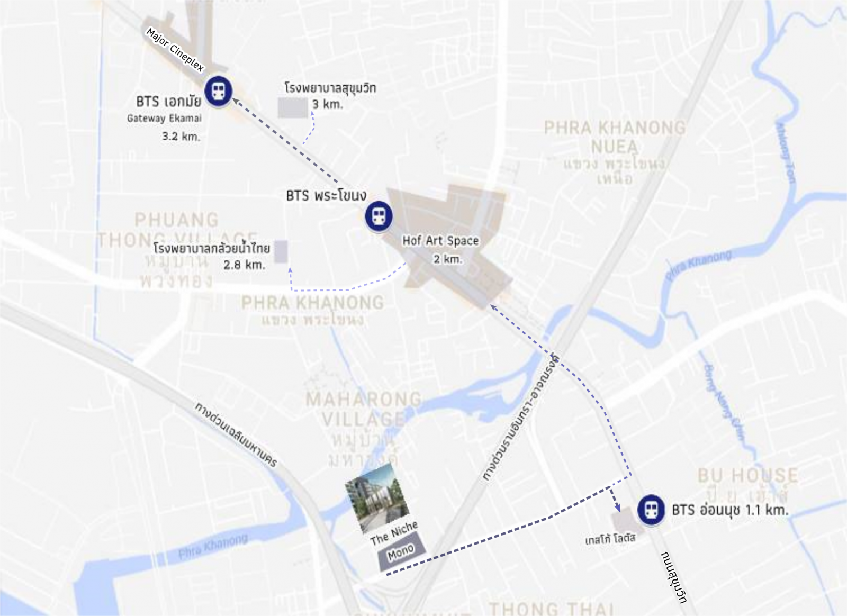Click the BU HOUSE area label
Screen dimensions: 847x616
click(x=747, y=475)
